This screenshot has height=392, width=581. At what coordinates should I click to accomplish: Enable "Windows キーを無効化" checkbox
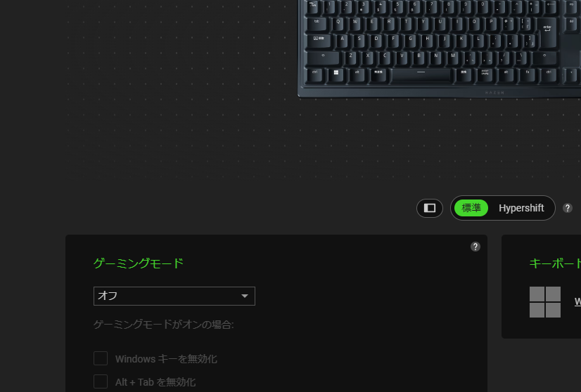pos(101,358)
